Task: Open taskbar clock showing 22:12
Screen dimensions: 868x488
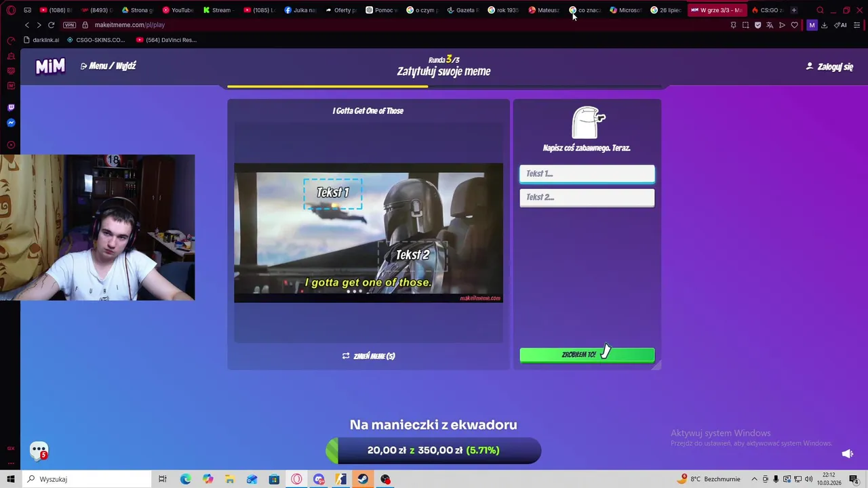Action: point(829,479)
